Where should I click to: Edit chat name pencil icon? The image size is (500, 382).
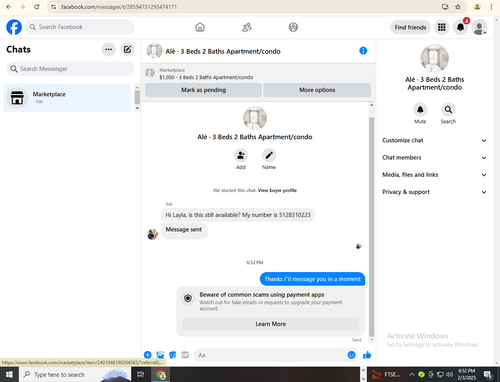tap(269, 155)
